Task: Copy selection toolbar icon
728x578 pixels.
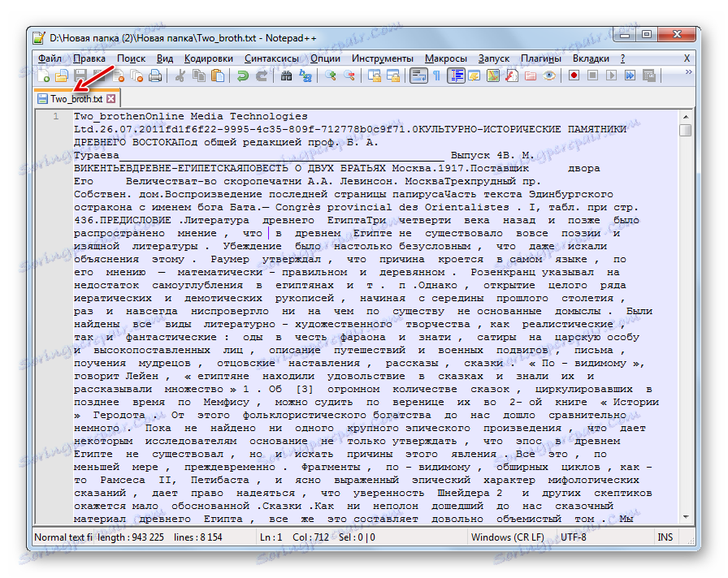Action: [x=199, y=75]
